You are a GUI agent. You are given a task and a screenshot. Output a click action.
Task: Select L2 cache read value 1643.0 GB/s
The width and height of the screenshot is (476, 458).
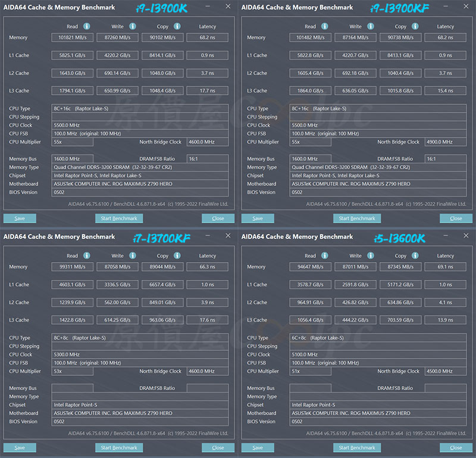tap(72, 73)
